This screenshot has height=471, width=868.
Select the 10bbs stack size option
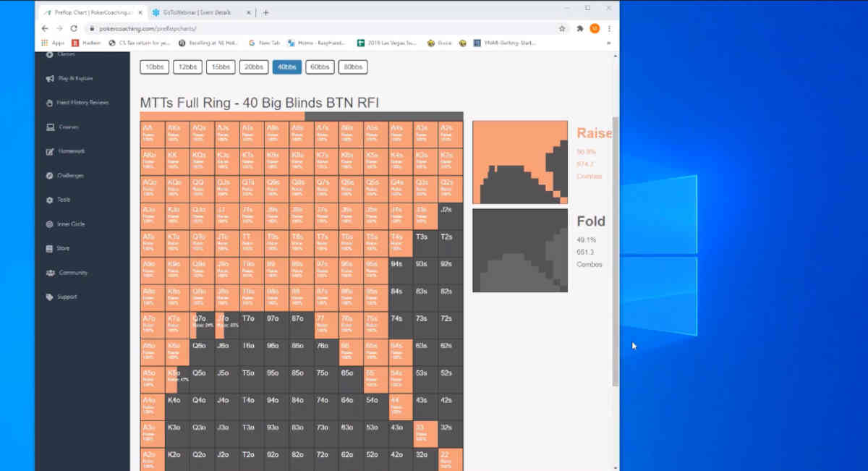154,67
